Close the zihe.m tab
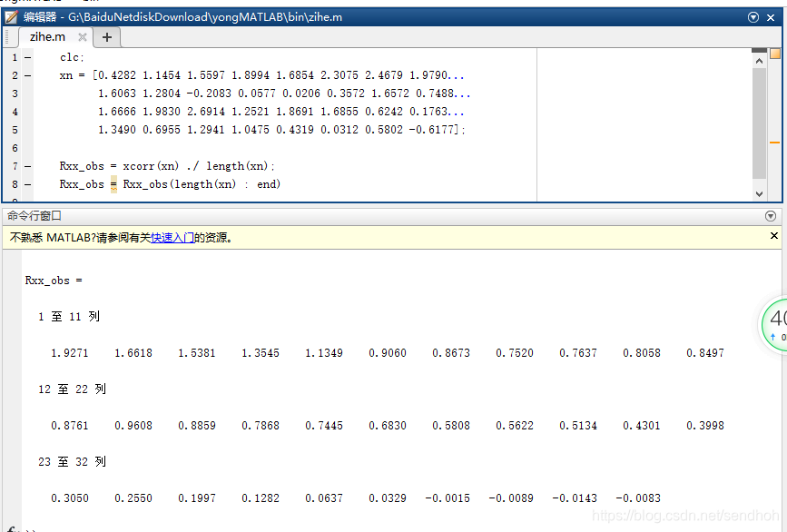This screenshot has width=787, height=532. point(83,37)
